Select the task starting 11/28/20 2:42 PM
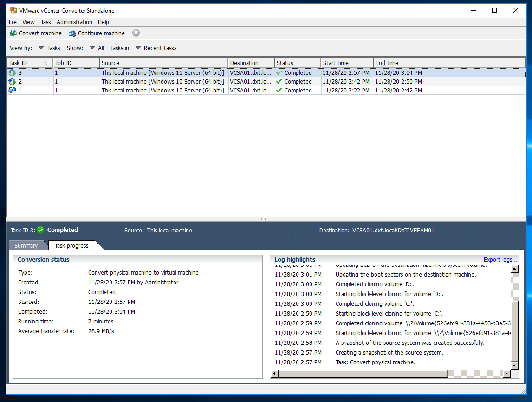 pos(266,81)
